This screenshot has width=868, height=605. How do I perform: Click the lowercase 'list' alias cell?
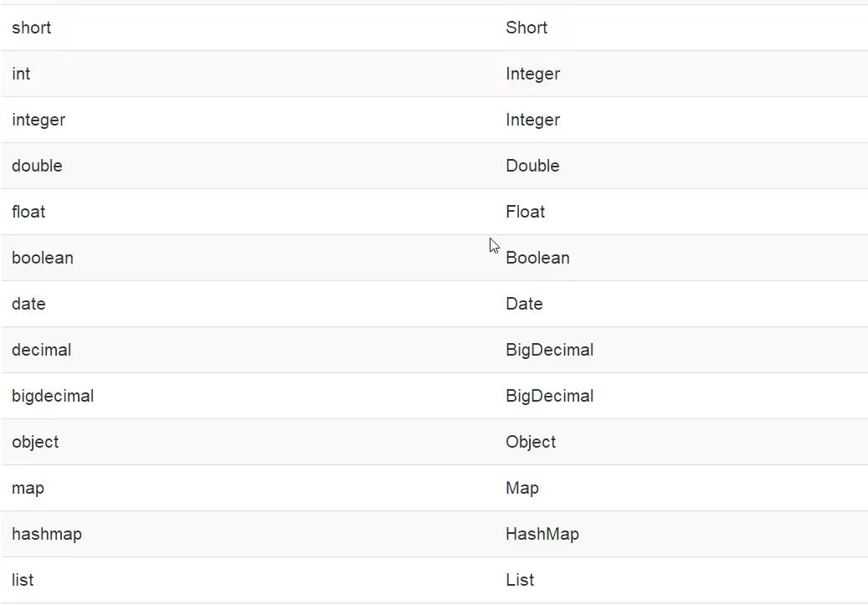pyautogui.click(x=23, y=580)
